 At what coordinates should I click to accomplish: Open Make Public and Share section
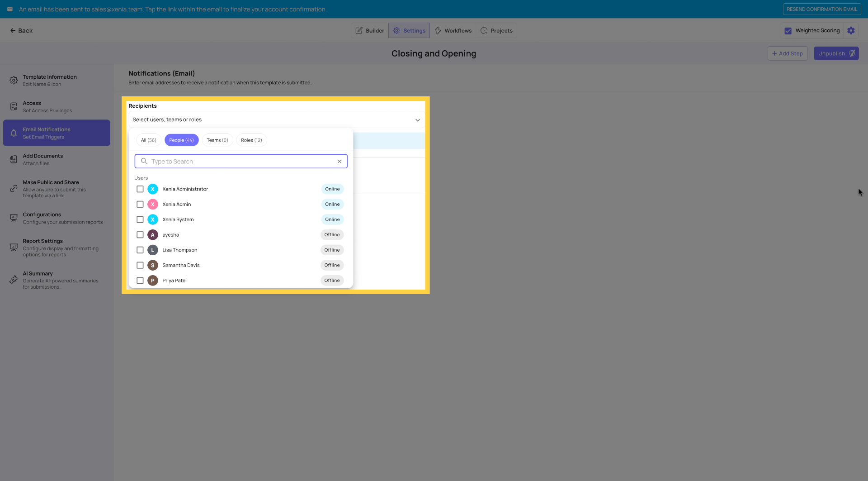[57, 189]
